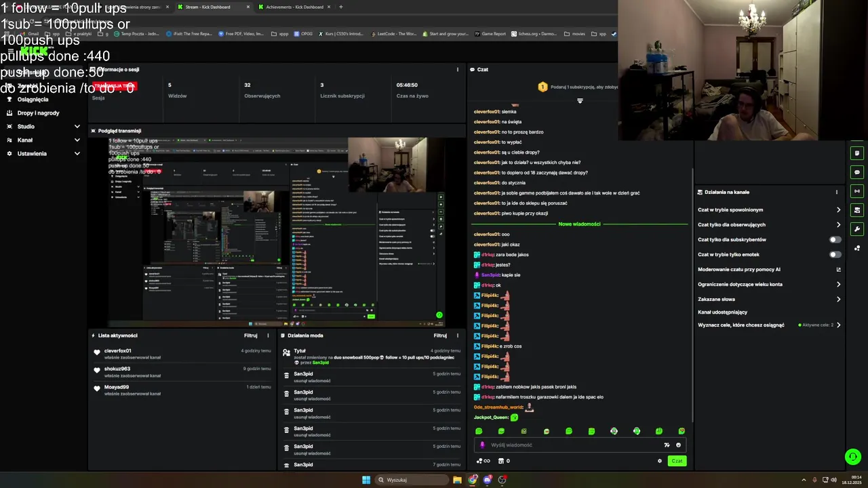The height and width of the screenshot is (488, 868).
Task: Click the green Czat send button
Action: pos(677,461)
